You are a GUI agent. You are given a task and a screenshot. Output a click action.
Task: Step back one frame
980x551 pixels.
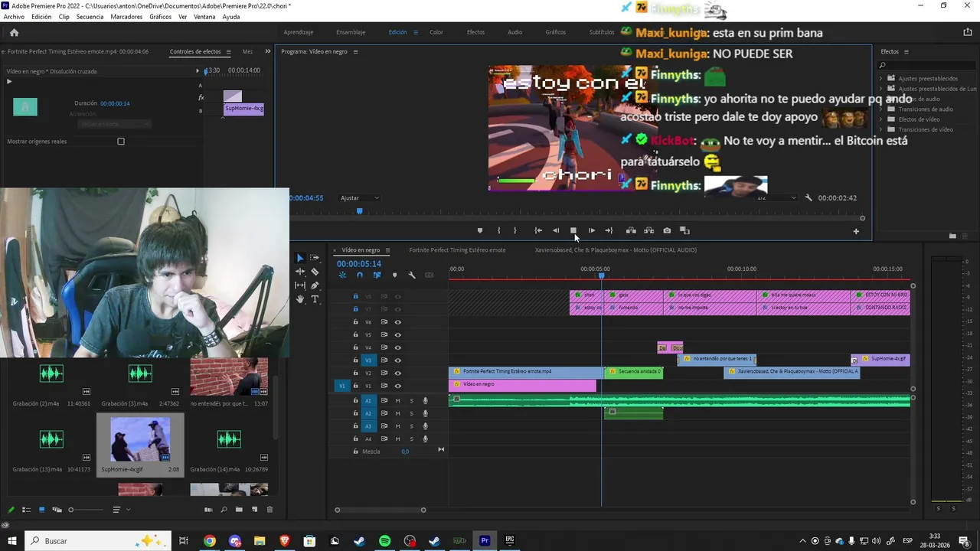(x=556, y=230)
